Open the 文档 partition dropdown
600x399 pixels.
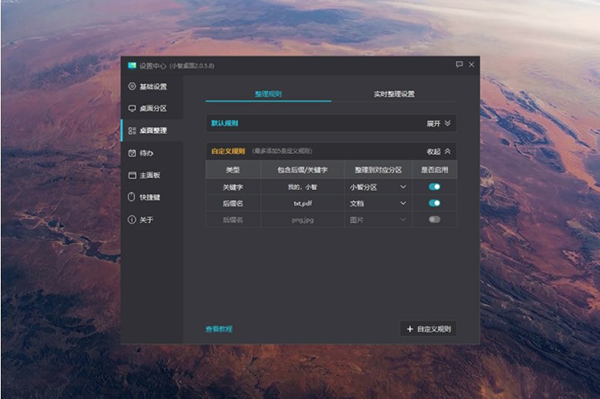378,204
